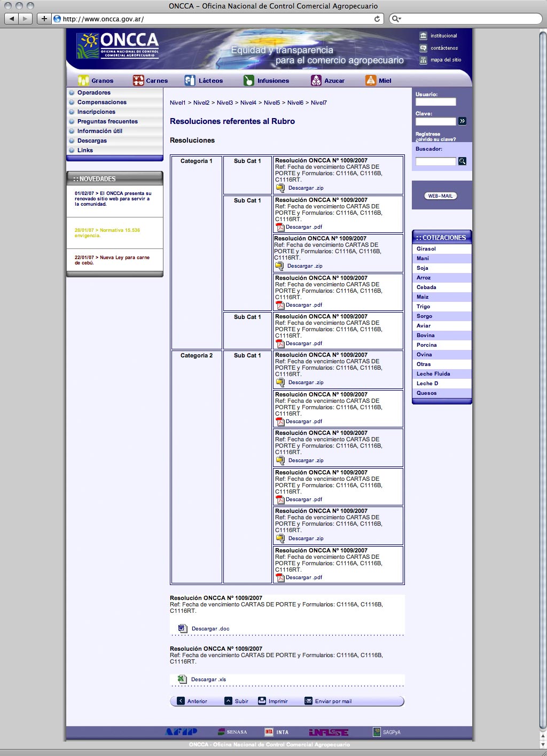This screenshot has height=756, width=547.
Task: Click the .doc file icon
Action: [x=182, y=628]
